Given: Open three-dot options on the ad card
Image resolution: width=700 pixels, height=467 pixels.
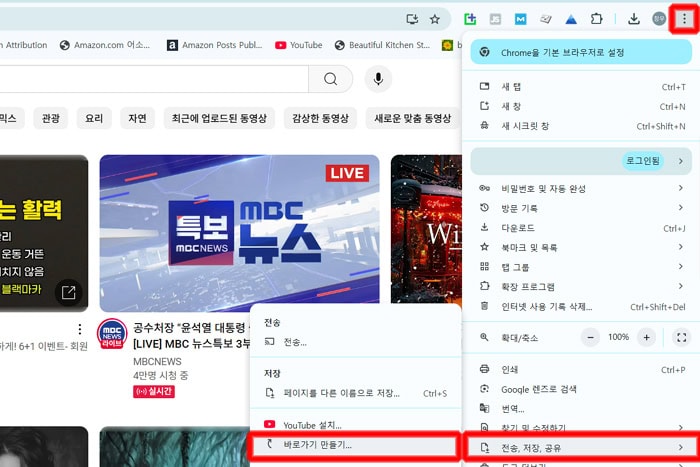Looking at the screenshot, I should 79,329.
